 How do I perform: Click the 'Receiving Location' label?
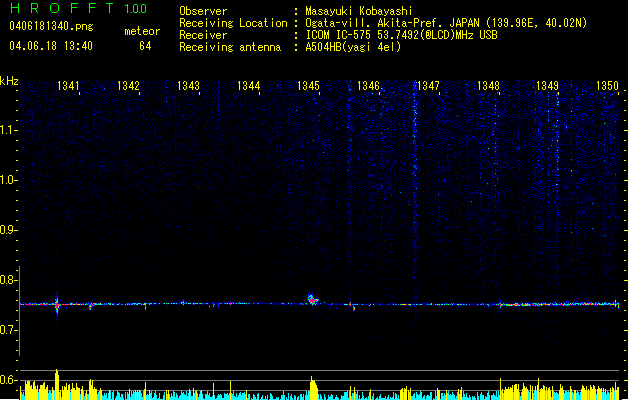click(x=233, y=23)
